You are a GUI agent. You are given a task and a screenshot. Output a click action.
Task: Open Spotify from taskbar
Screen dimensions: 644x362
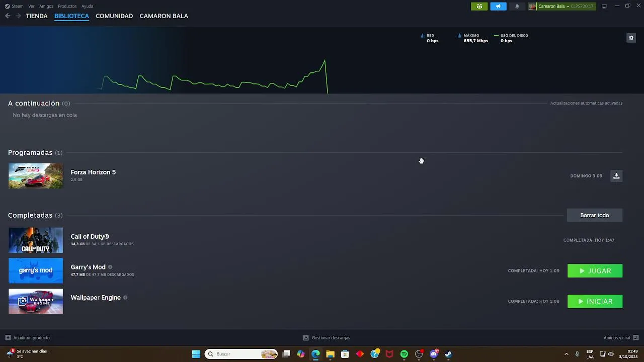pyautogui.click(x=404, y=354)
